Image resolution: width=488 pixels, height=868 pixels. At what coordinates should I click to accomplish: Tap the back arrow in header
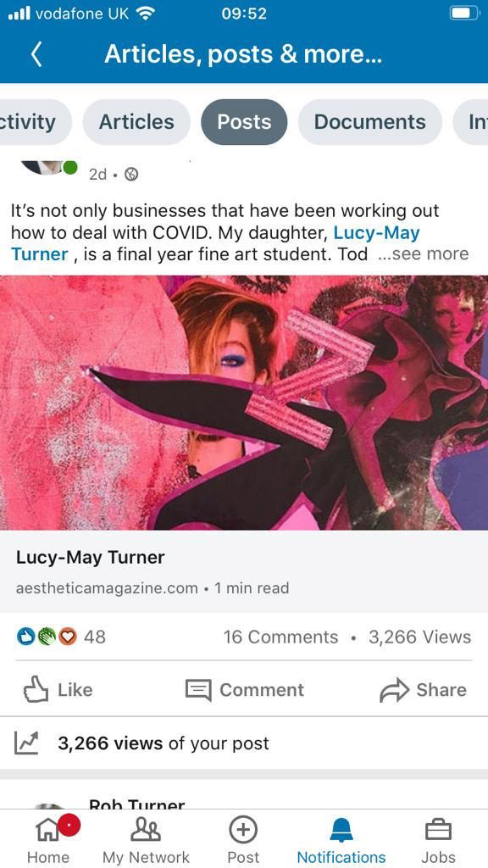click(x=36, y=55)
